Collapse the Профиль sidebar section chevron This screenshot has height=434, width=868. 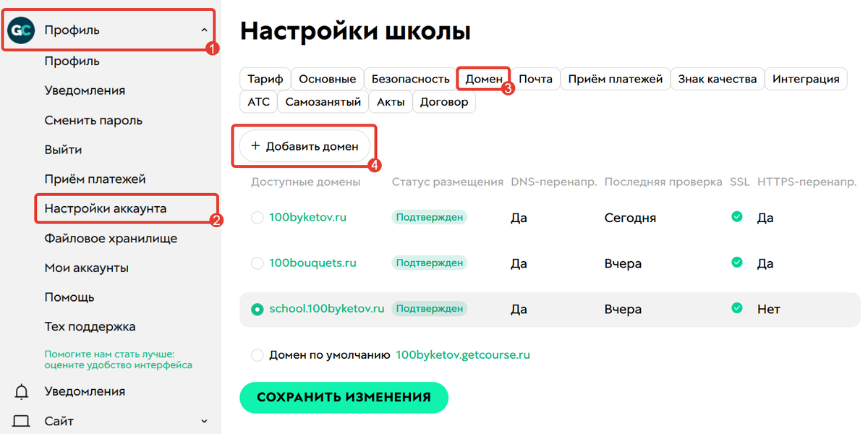pyautogui.click(x=204, y=30)
